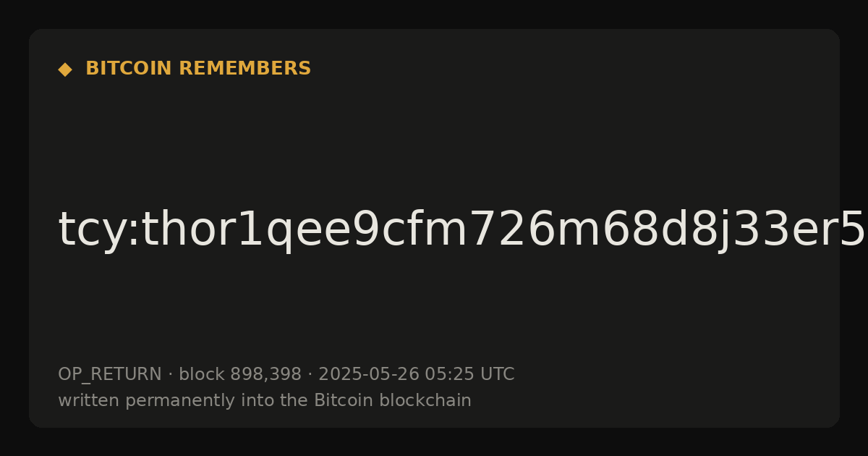Click the word REMEMBERS in header
The image size is (868, 456).
(244, 69)
